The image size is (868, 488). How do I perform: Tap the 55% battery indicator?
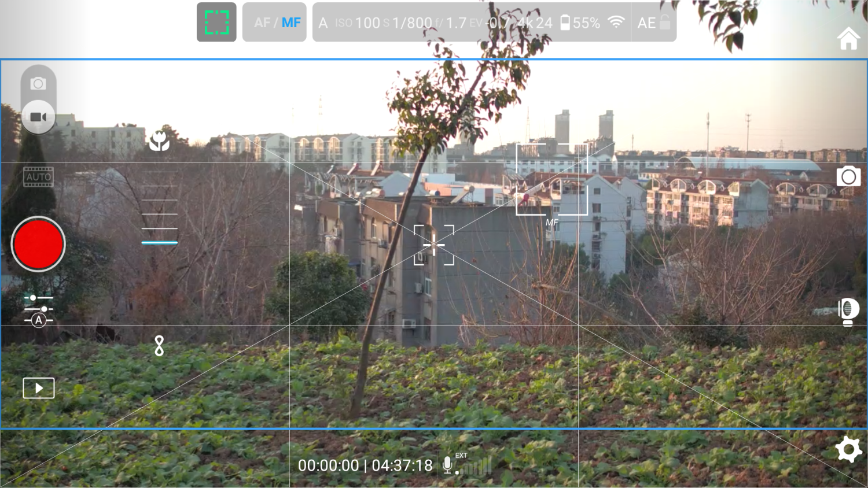[580, 23]
